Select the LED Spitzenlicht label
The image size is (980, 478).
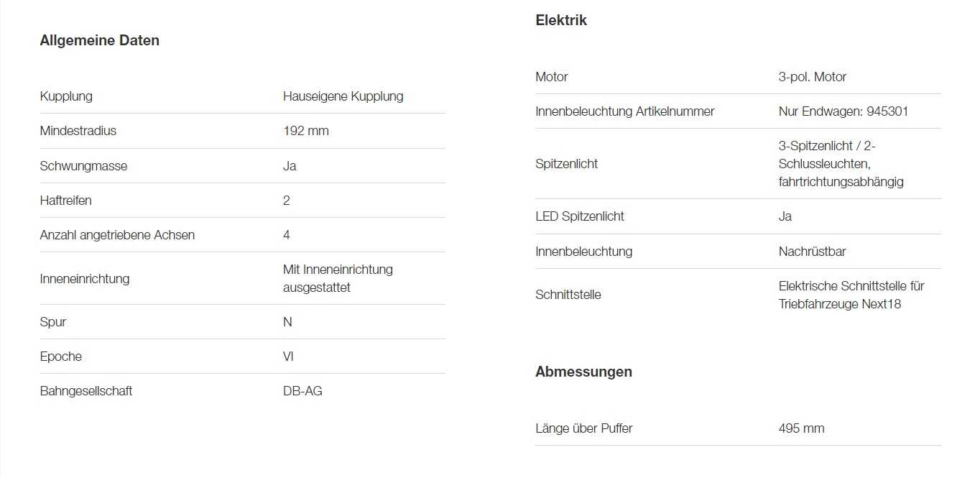[x=580, y=216]
